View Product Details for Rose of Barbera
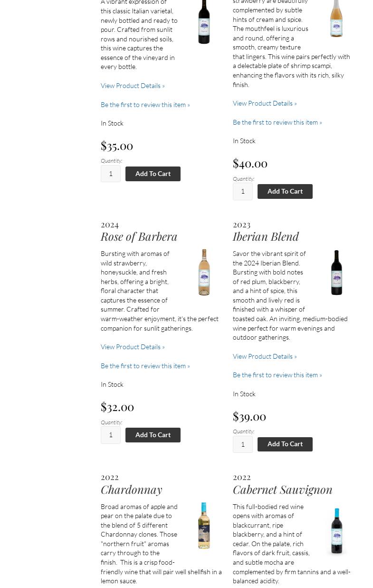 coord(133,347)
